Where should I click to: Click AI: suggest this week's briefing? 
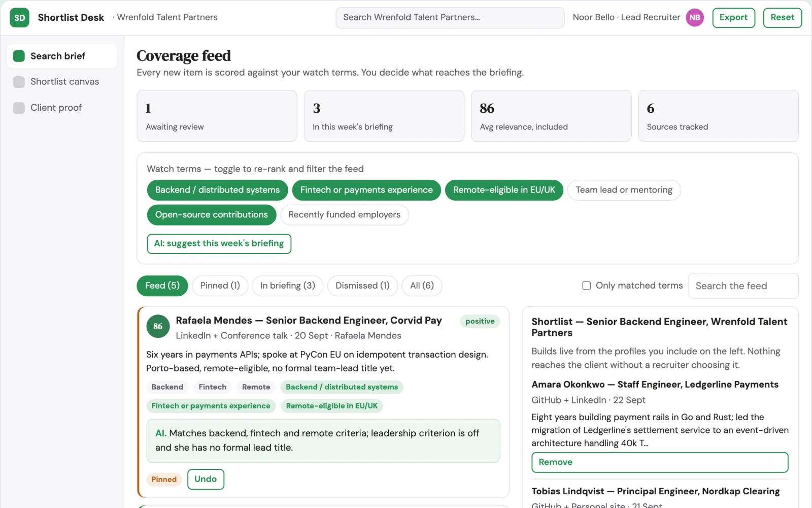point(219,244)
